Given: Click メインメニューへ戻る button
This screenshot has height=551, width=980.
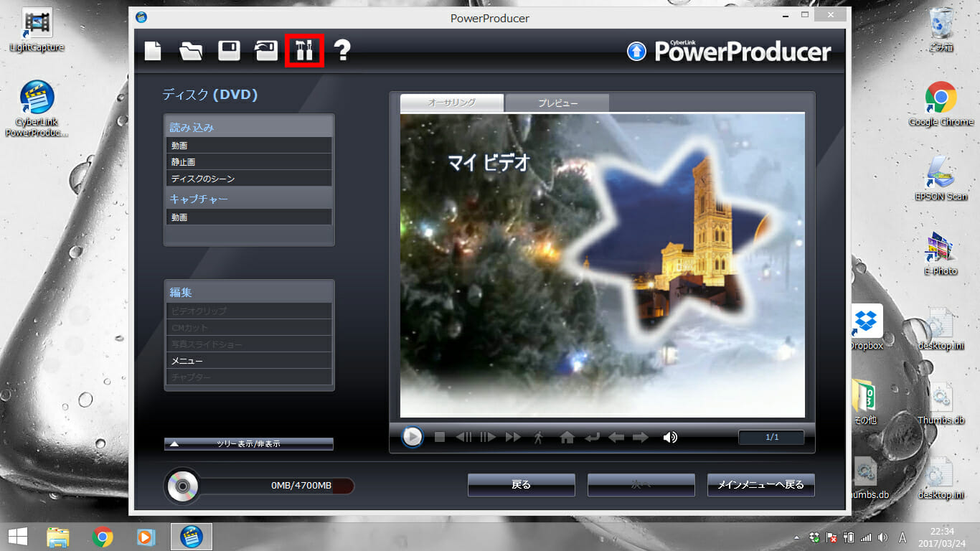Looking at the screenshot, I should point(761,485).
